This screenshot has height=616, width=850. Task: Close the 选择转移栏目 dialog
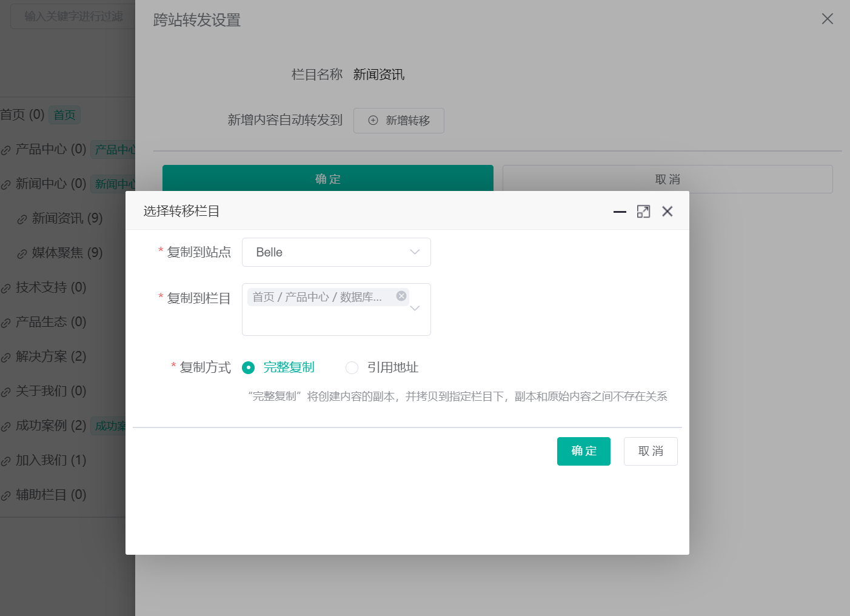pyautogui.click(x=667, y=211)
